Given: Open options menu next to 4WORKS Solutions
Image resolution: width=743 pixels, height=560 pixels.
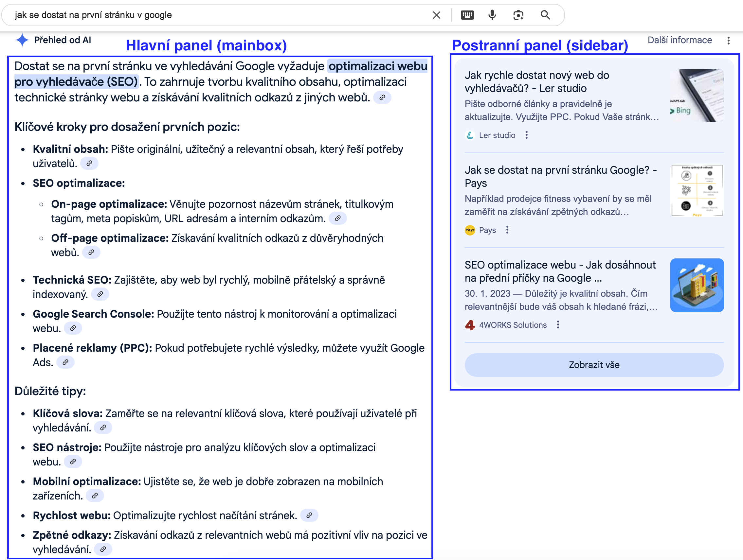Looking at the screenshot, I should click(x=558, y=325).
